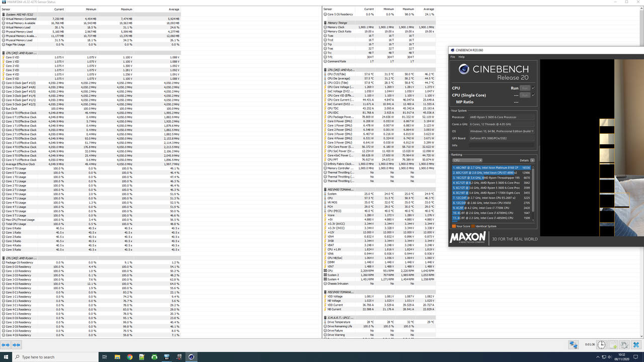Select the Page File Usage sensor row

pos(91,44)
